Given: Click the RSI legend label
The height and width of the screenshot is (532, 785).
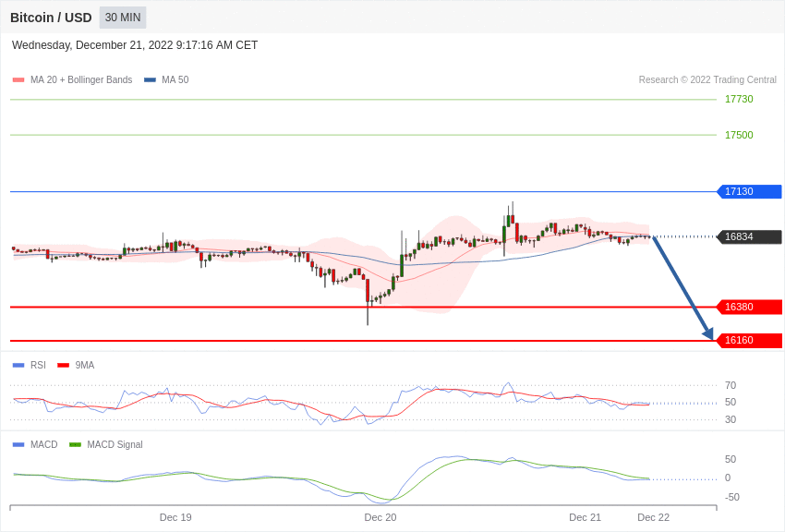Looking at the screenshot, I should point(38,366).
